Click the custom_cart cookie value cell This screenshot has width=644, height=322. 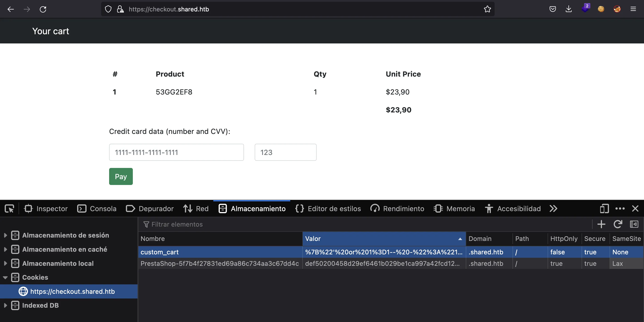click(x=384, y=252)
